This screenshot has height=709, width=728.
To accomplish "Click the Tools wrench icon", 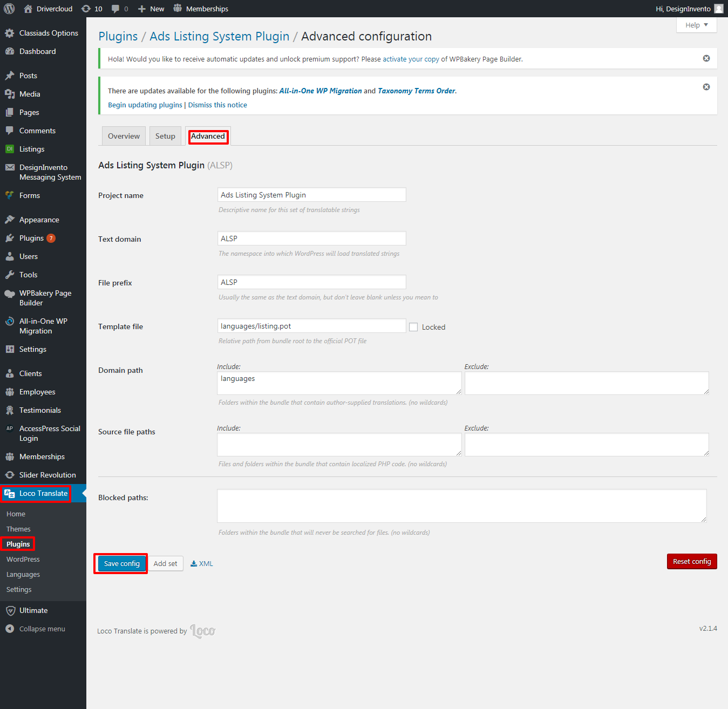I will [x=10, y=275].
